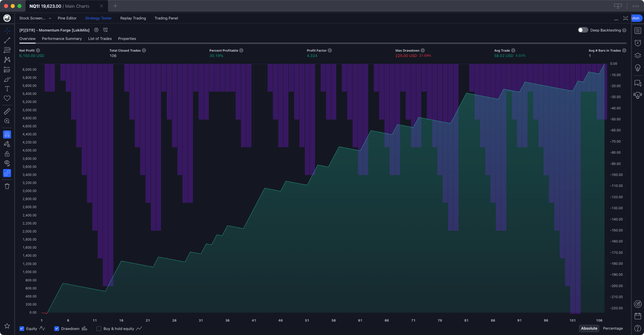Open the window layout icon in title bar
The image size is (644, 335).
click(618, 6)
